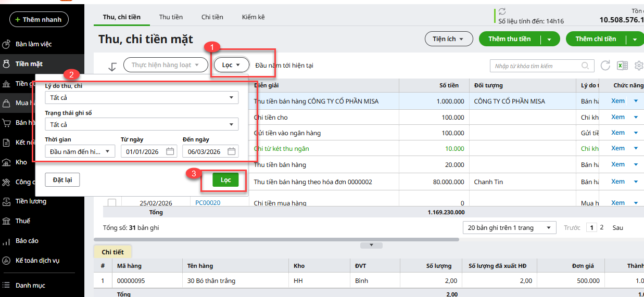Open the calendar picker for Từ ngày
This screenshot has height=297, width=644.
(170, 151)
